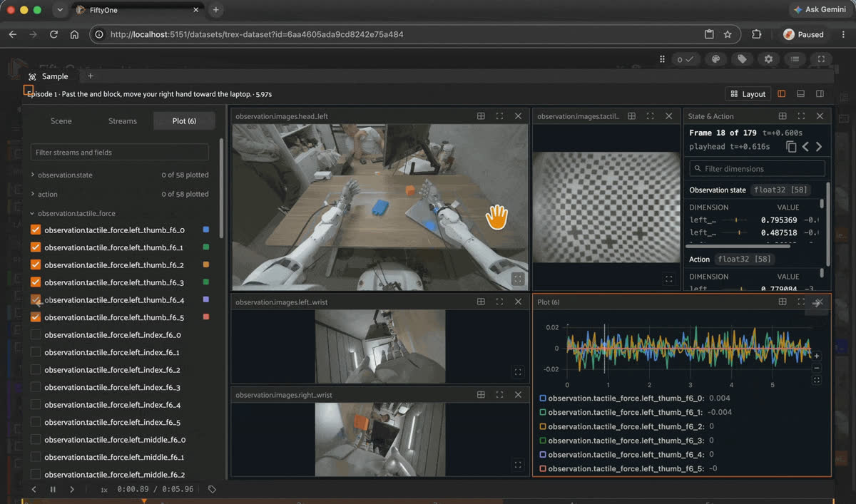856x504 pixels.
Task: Zoom out on the plot chart
Action: coord(817,368)
